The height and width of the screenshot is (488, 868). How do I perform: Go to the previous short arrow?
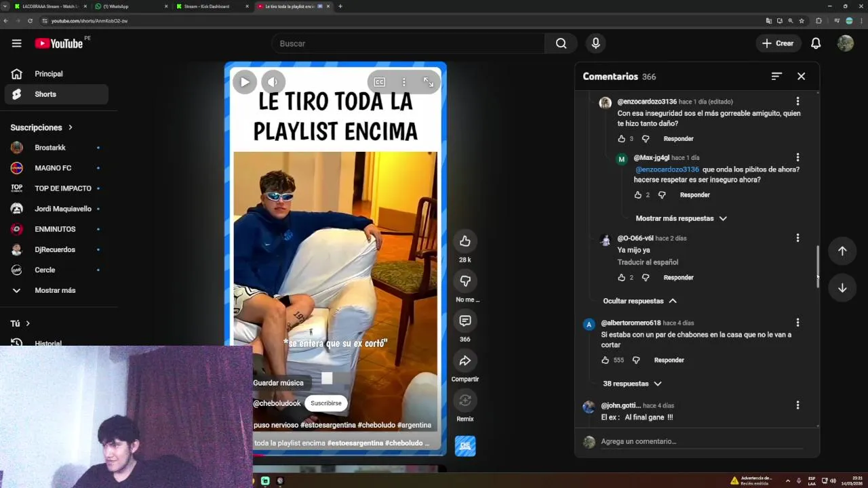pos(842,251)
